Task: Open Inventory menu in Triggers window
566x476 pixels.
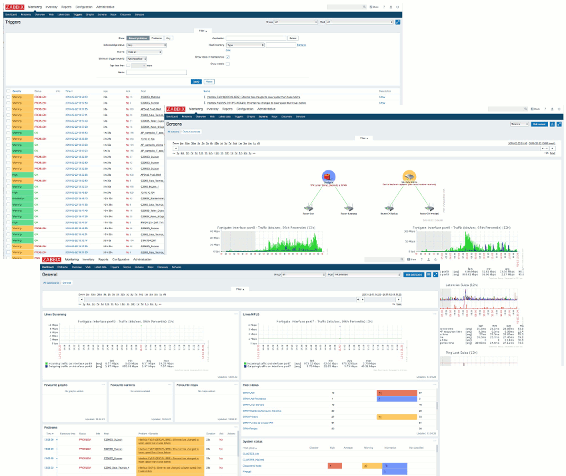Action: [x=52, y=7]
